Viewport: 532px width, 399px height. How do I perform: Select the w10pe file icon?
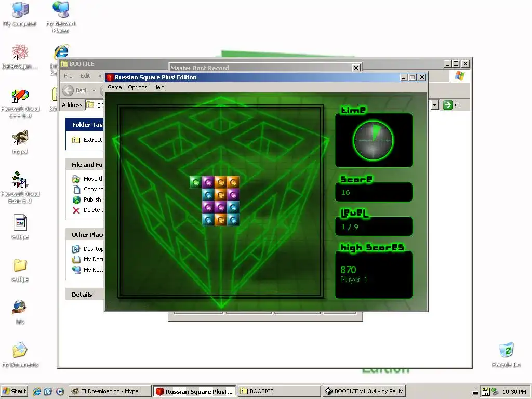coord(20,227)
